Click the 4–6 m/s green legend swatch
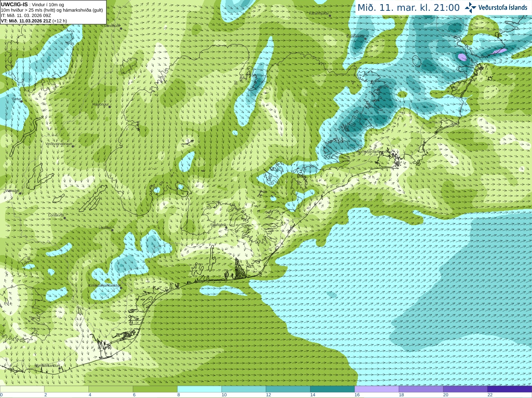The width and height of the screenshot is (532, 398). 111,389
